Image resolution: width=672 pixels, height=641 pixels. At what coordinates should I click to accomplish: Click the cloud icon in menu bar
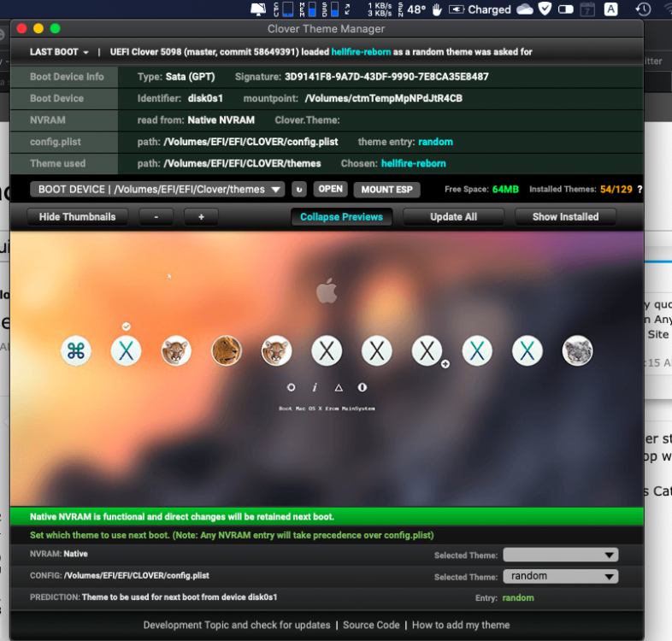pos(525,9)
